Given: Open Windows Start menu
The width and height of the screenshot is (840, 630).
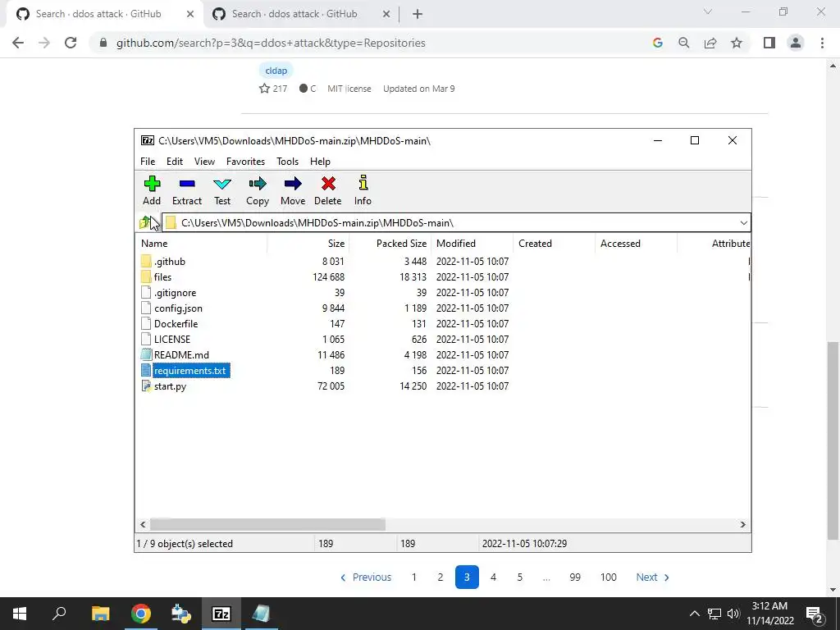Looking at the screenshot, I should click(20, 614).
